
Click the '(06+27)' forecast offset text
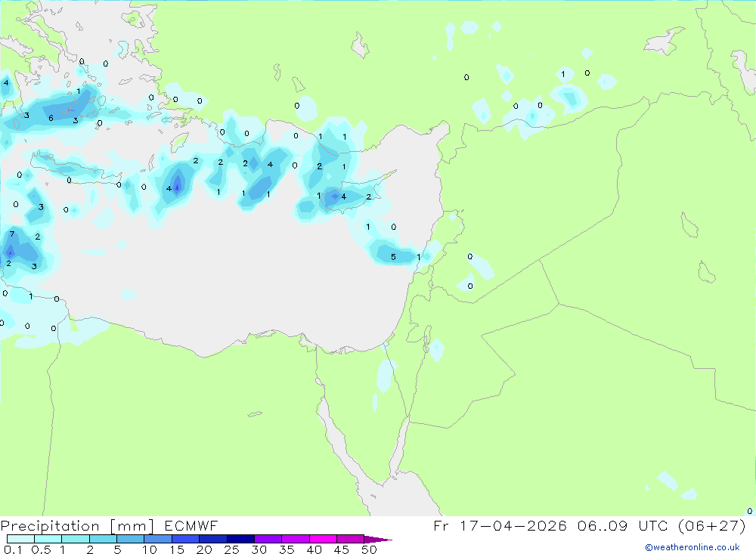pos(711,525)
